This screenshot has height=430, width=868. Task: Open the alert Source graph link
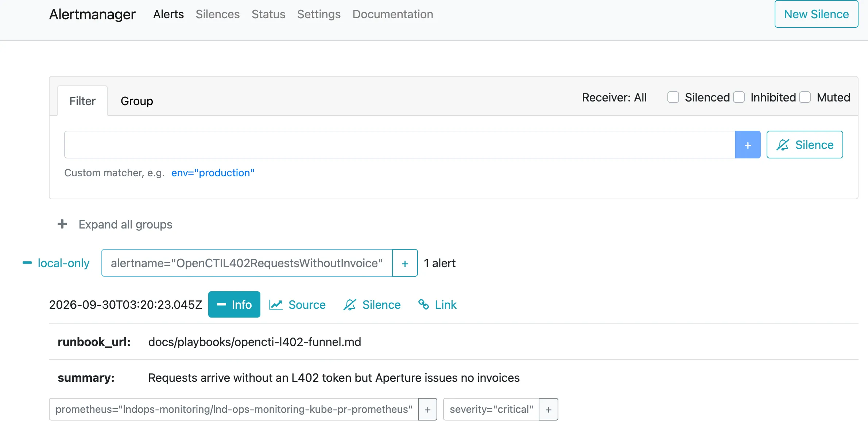[x=298, y=304]
